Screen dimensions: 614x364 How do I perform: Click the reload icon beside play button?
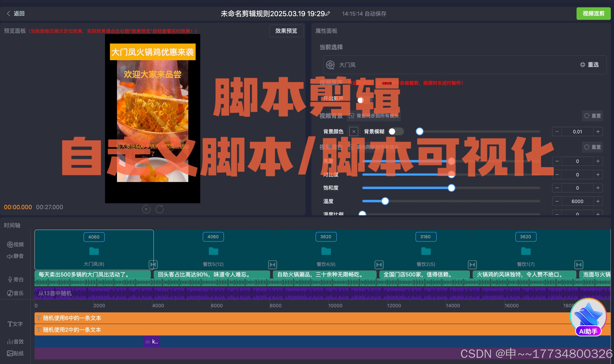[x=160, y=209]
